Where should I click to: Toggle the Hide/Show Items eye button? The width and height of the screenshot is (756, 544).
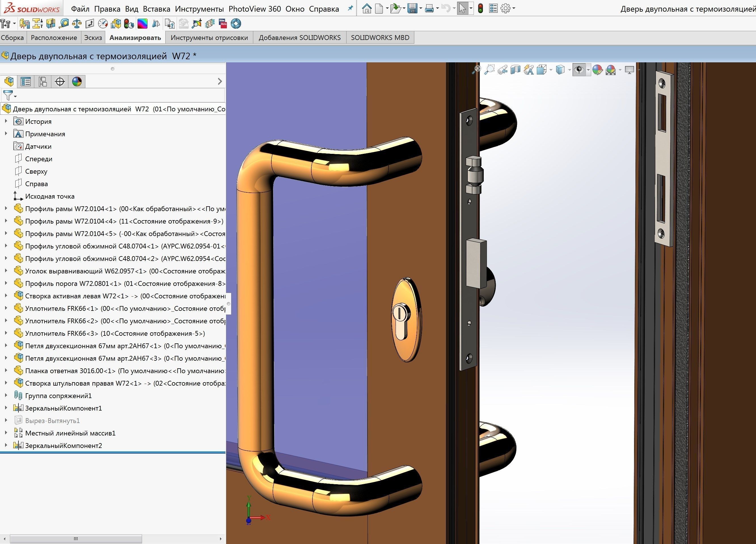(x=579, y=70)
